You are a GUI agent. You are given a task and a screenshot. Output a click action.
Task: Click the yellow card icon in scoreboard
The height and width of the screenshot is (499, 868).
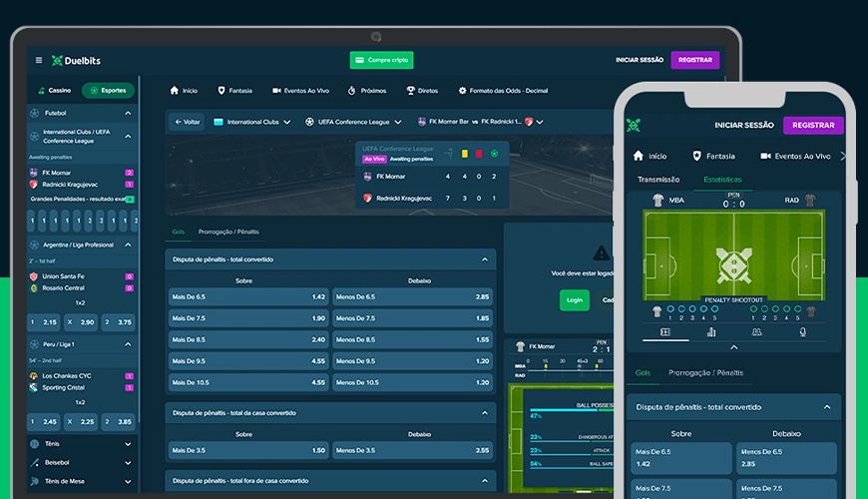point(465,154)
